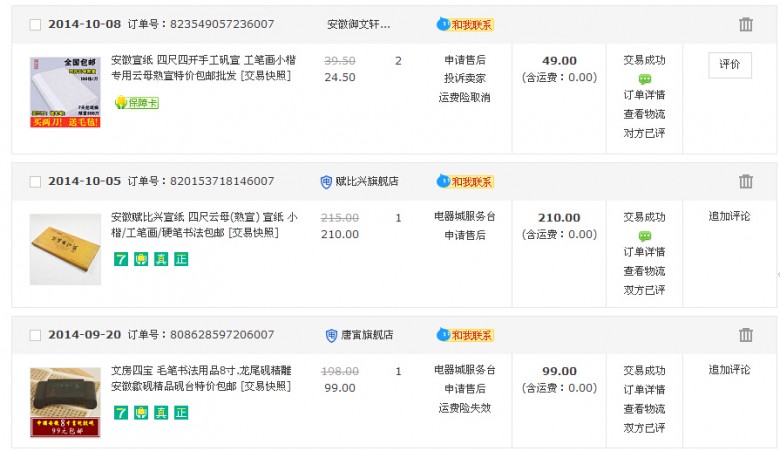Select the checkbox for order 2014-10-08
The image size is (780, 451).
click(x=35, y=25)
